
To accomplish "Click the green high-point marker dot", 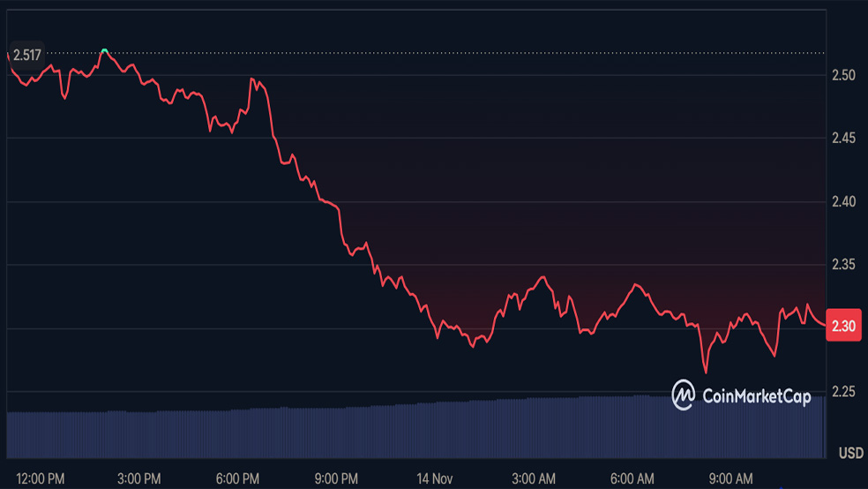I will (x=105, y=51).
